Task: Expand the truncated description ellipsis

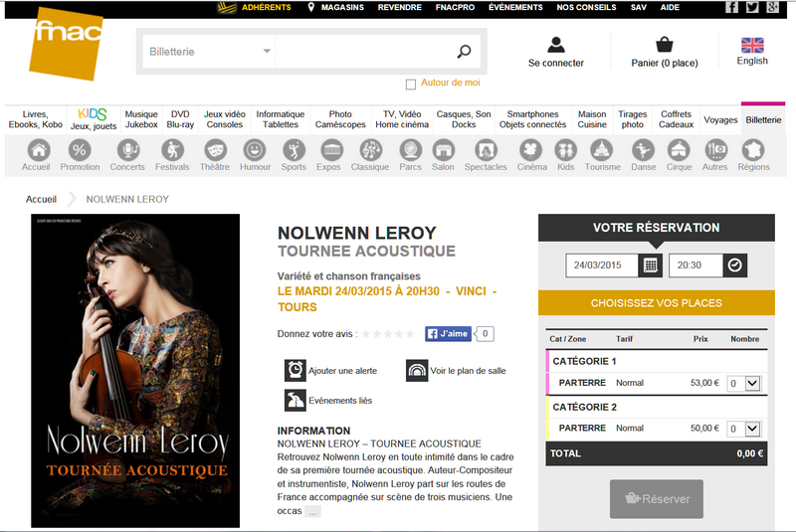Action: 312,512
